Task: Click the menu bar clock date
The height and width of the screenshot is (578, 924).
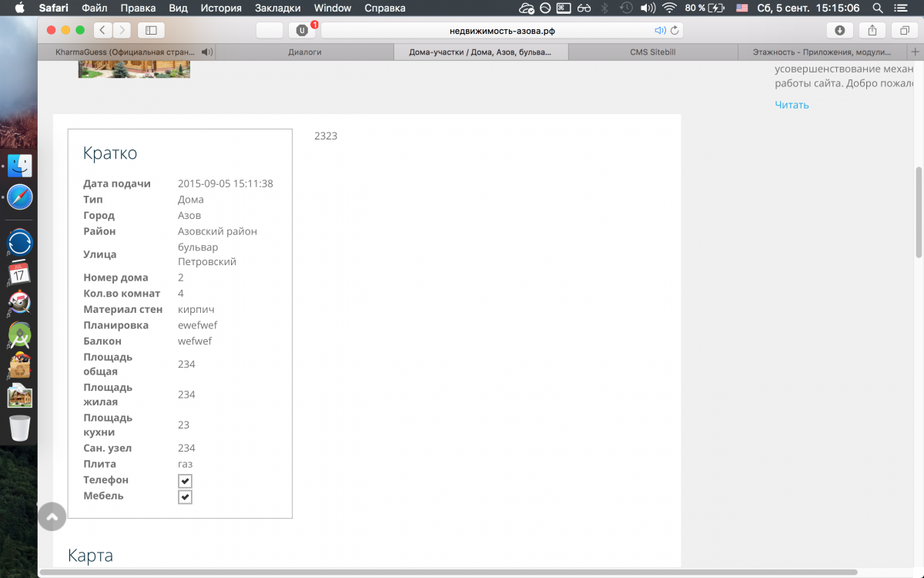Action: click(808, 8)
